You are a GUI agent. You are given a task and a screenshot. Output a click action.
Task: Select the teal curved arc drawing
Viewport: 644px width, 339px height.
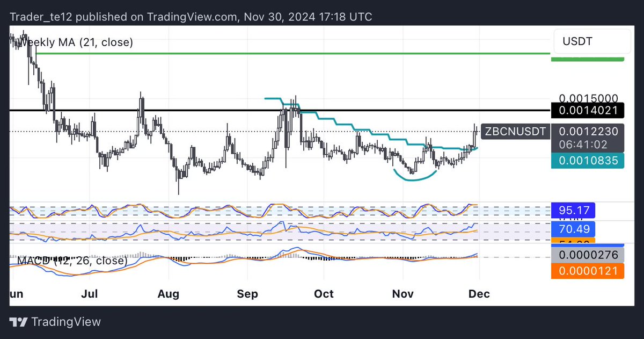tap(415, 176)
